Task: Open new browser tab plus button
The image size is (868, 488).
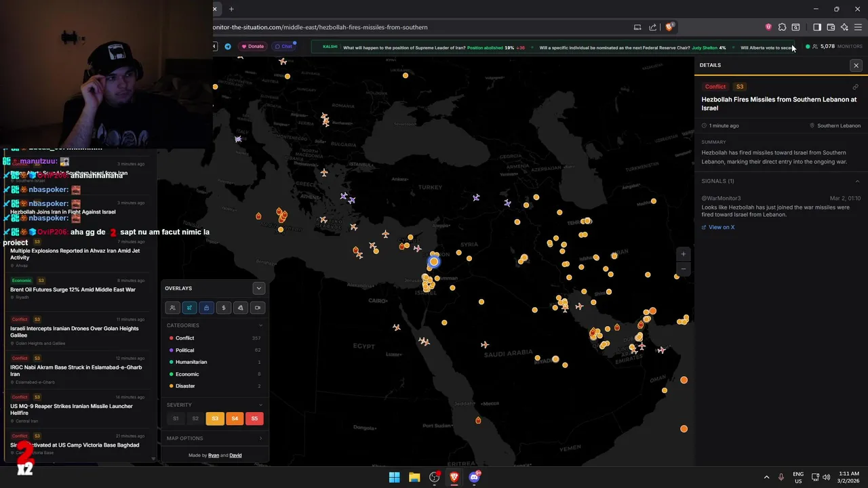Action: 231,9
